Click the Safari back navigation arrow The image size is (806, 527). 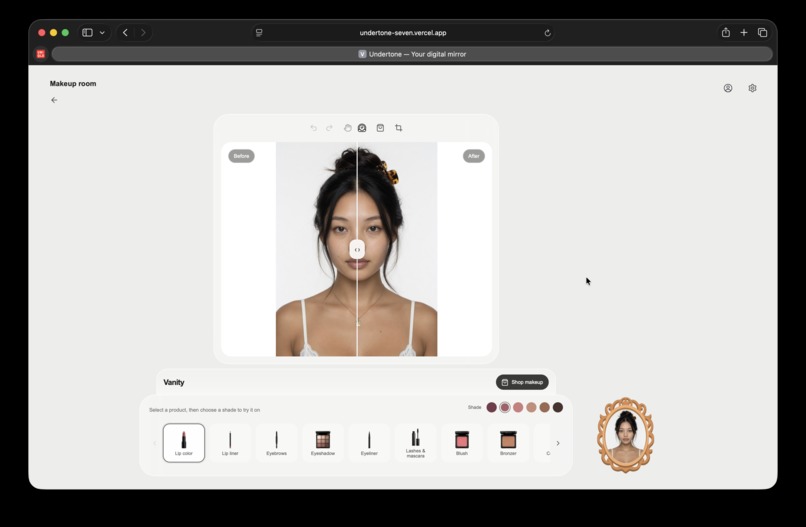pyautogui.click(x=125, y=32)
